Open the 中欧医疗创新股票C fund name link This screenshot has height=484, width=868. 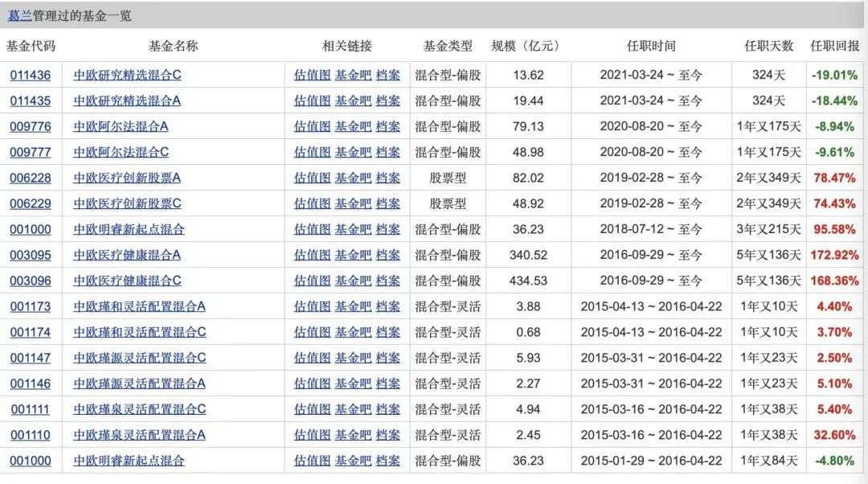pos(127,203)
